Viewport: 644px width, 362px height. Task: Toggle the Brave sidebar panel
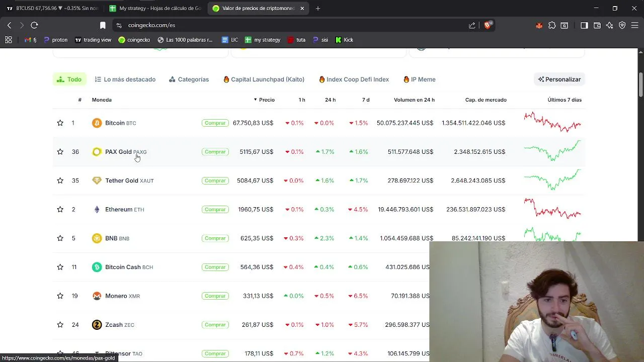pos(584,25)
